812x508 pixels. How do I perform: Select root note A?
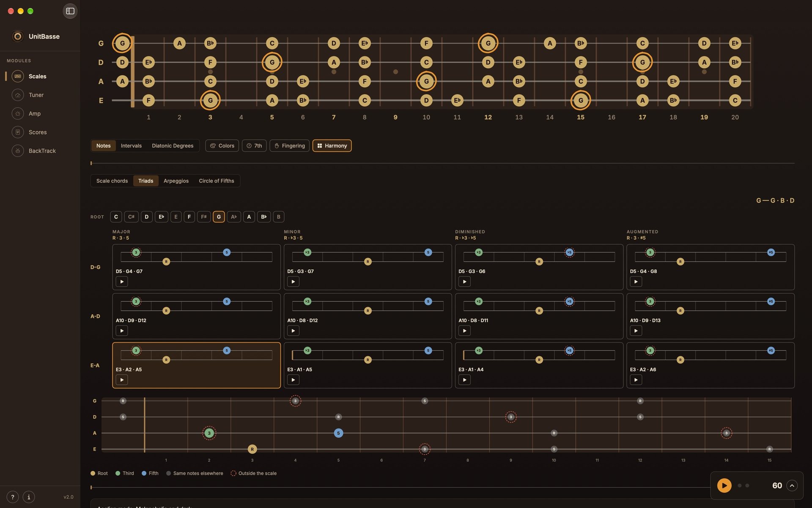249,217
